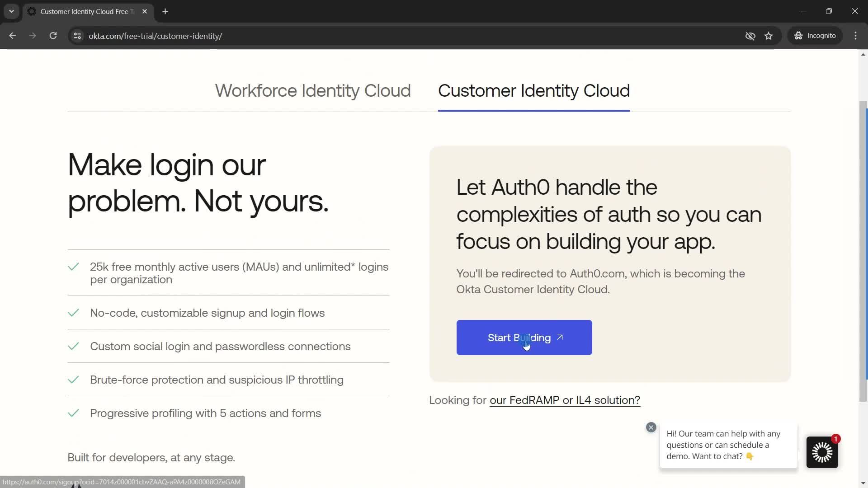Screen dimensions: 868x488
Task: Click 'You'll be redirected to Auth0.com' paragraph
Action: (600, 281)
